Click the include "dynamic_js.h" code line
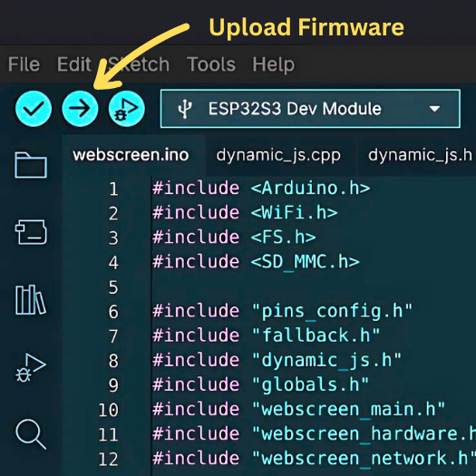 (x=277, y=360)
